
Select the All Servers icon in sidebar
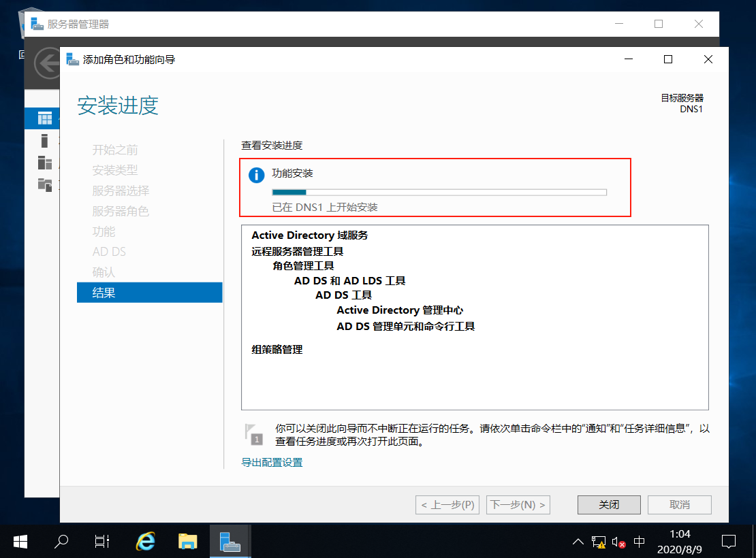point(45,163)
